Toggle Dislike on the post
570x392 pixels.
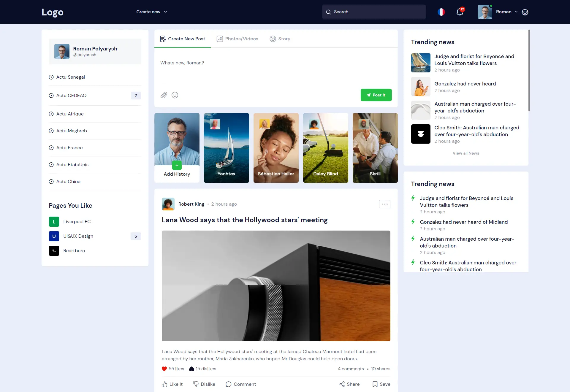click(204, 384)
